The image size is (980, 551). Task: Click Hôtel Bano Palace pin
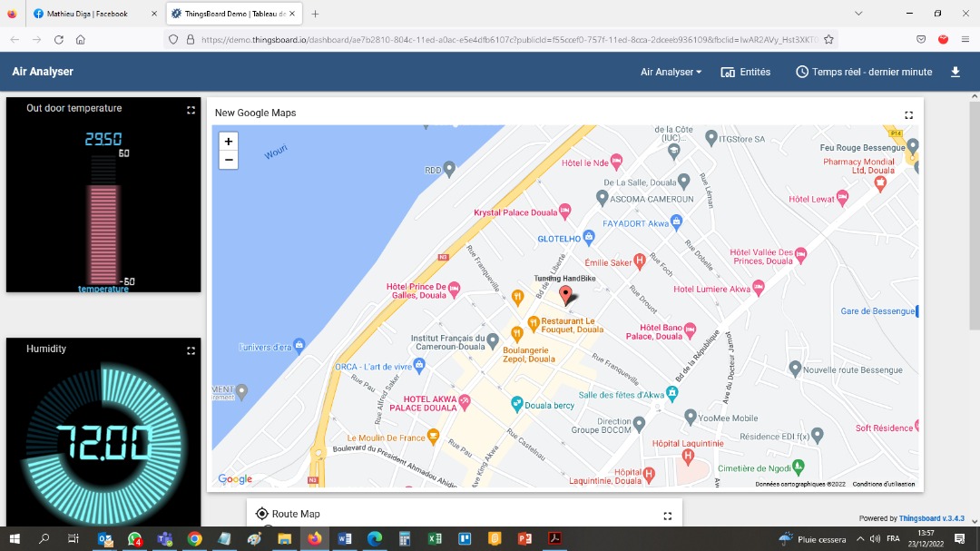pyautogui.click(x=690, y=330)
